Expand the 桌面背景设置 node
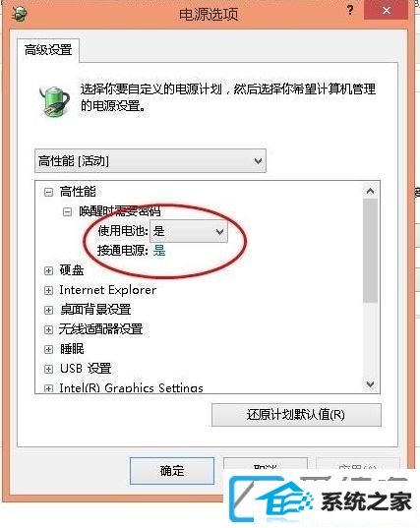 click(48, 310)
